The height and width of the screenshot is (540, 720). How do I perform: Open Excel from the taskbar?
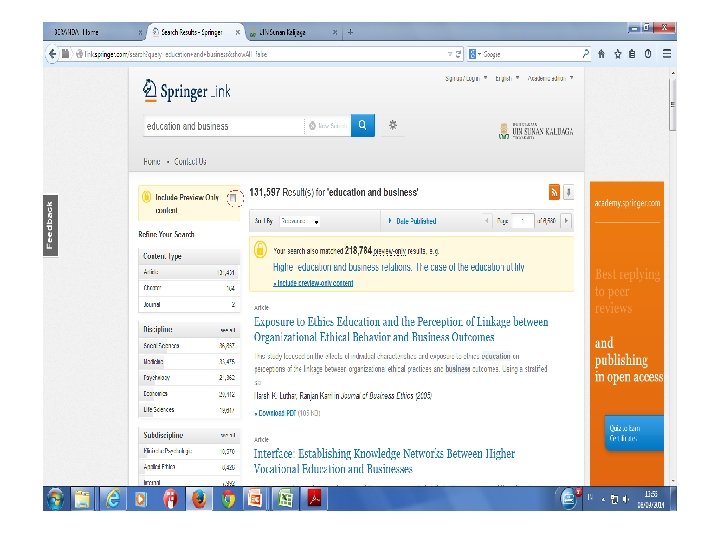tap(285, 499)
